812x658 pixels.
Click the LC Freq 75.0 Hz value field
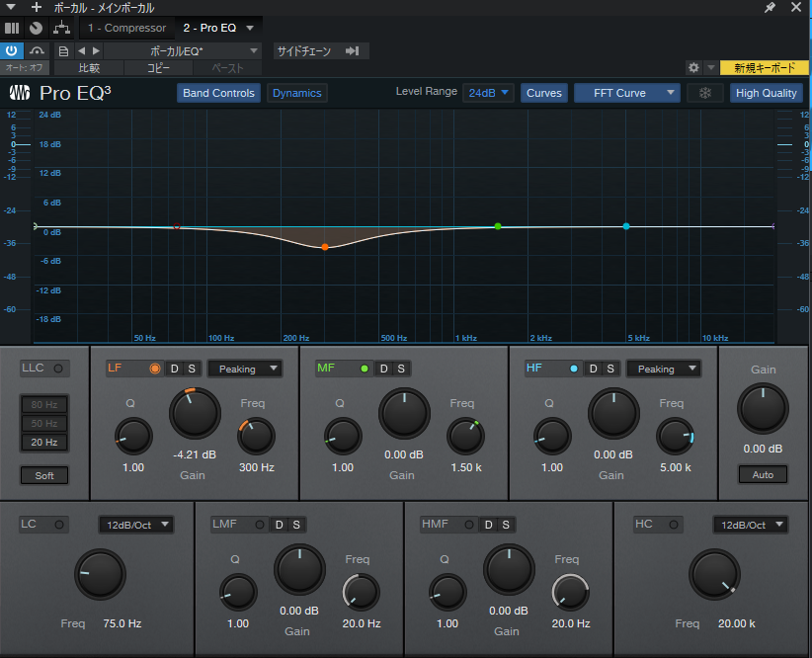[122, 623]
